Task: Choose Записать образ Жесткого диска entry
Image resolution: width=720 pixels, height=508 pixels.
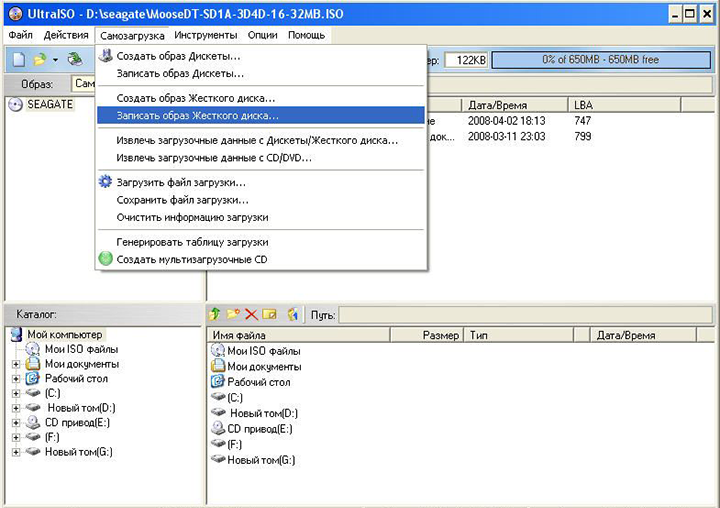Action: [261, 115]
